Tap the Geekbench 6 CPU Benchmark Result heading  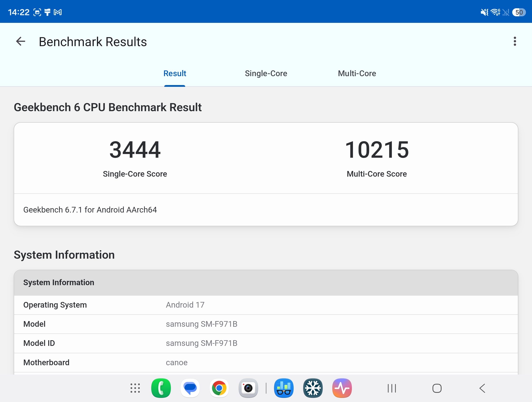(108, 107)
